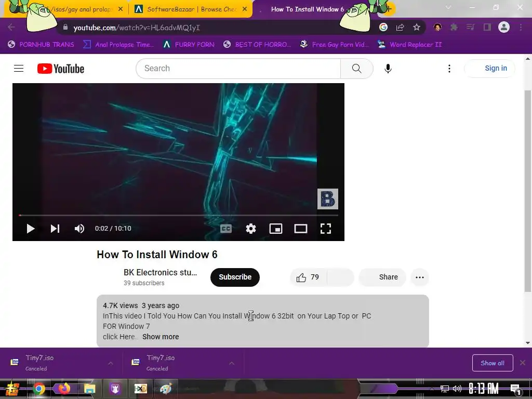Open the YouTube hamburger guide menu
This screenshot has width=532, height=399.
(19, 69)
